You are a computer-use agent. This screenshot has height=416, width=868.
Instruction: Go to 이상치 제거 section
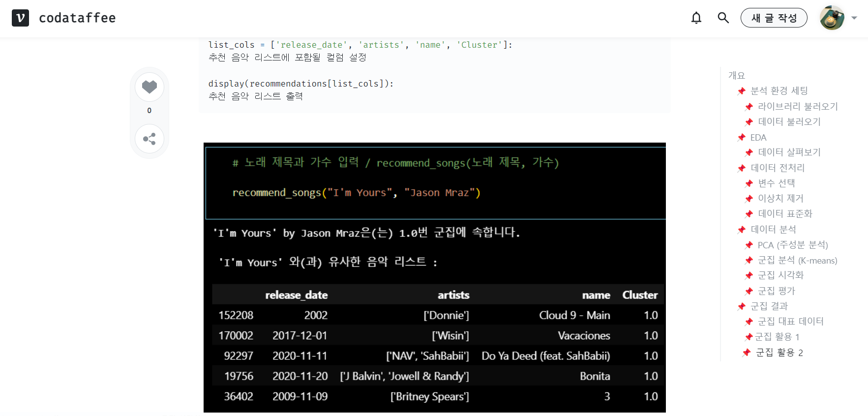coord(780,199)
